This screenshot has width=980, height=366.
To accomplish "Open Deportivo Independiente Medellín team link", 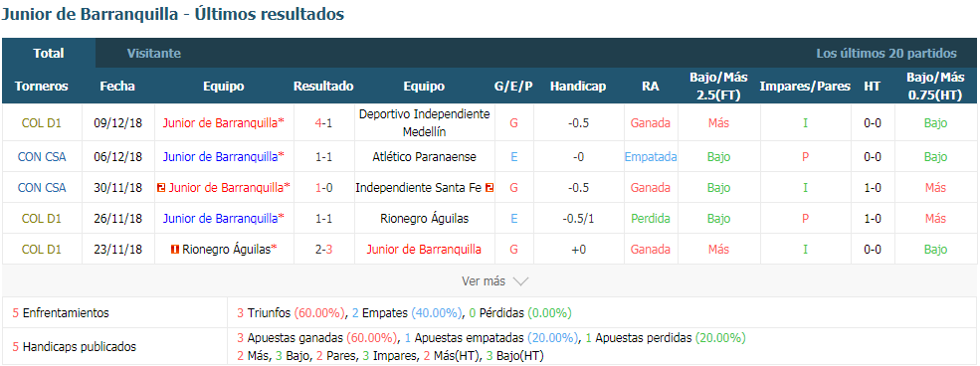I will coord(424,123).
